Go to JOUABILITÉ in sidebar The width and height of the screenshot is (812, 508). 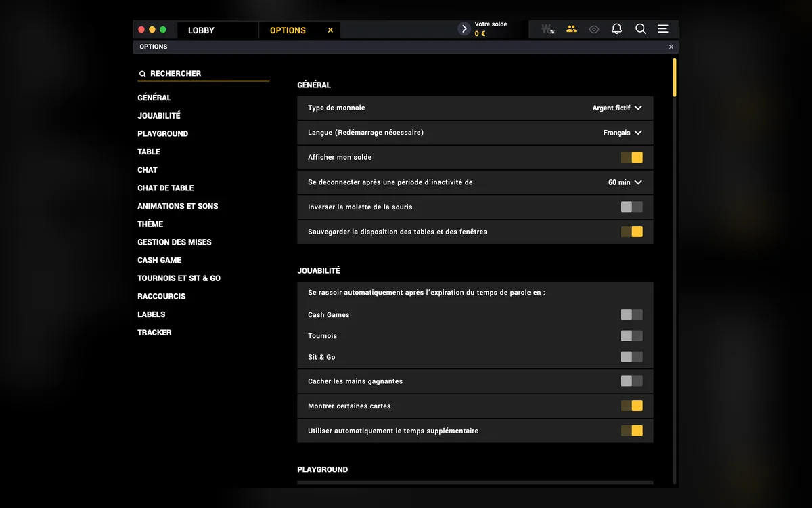click(x=159, y=116)
